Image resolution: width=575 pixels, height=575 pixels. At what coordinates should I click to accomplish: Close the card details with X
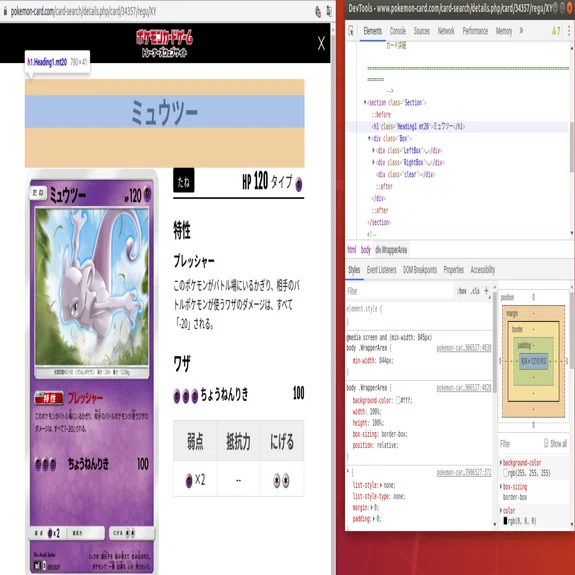(321, 43)
